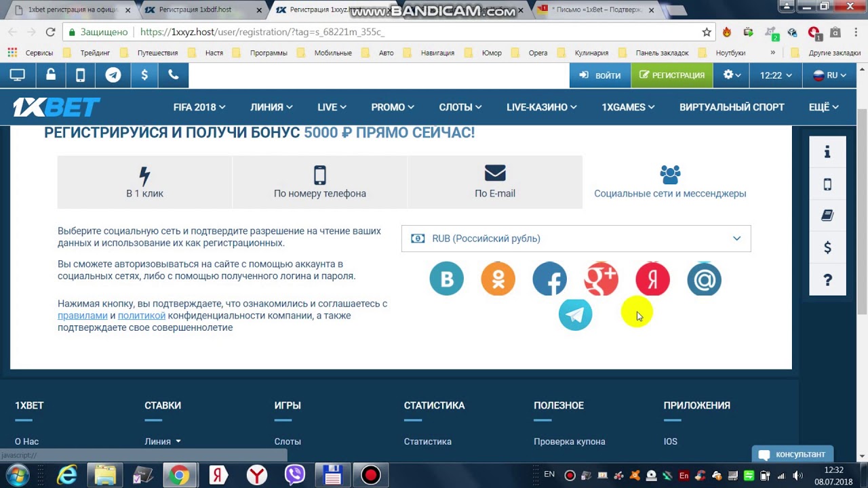868x488 pixels.
Task: Open Слоты footer link
Action: [288, 441]
